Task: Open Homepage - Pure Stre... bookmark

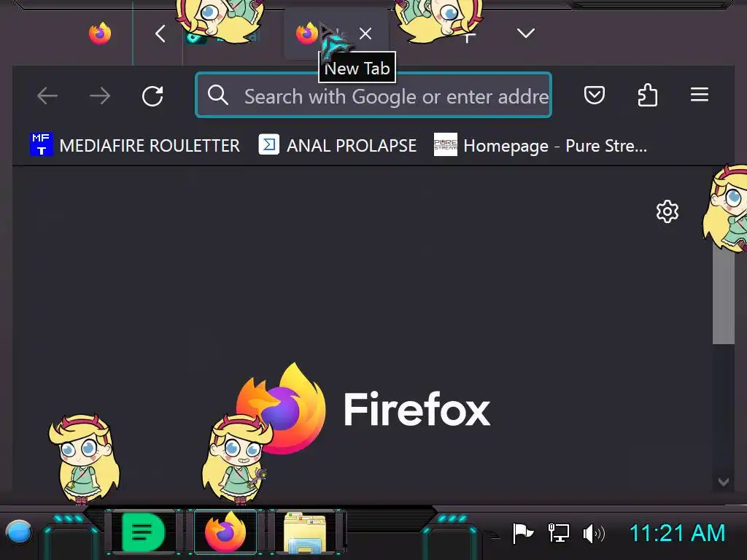Action: pyautogui.click(x=541, y=145)
